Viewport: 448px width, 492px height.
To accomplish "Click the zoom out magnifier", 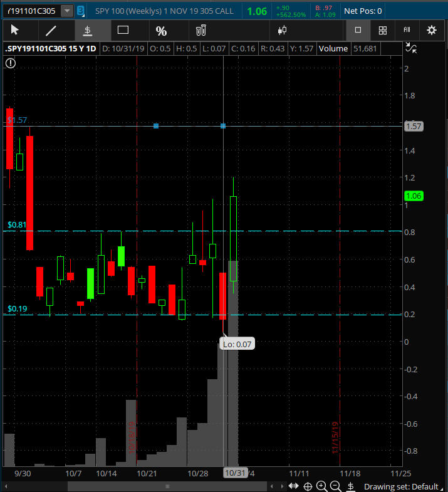I will pyautogui.click(x=336, y=486).
